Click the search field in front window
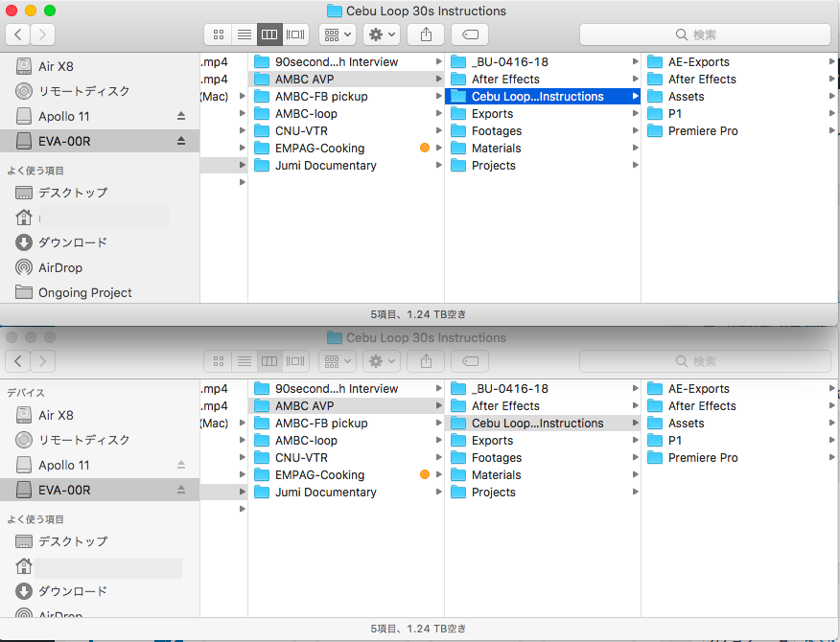Screen dimensions: 840x642 coord(705,34)
